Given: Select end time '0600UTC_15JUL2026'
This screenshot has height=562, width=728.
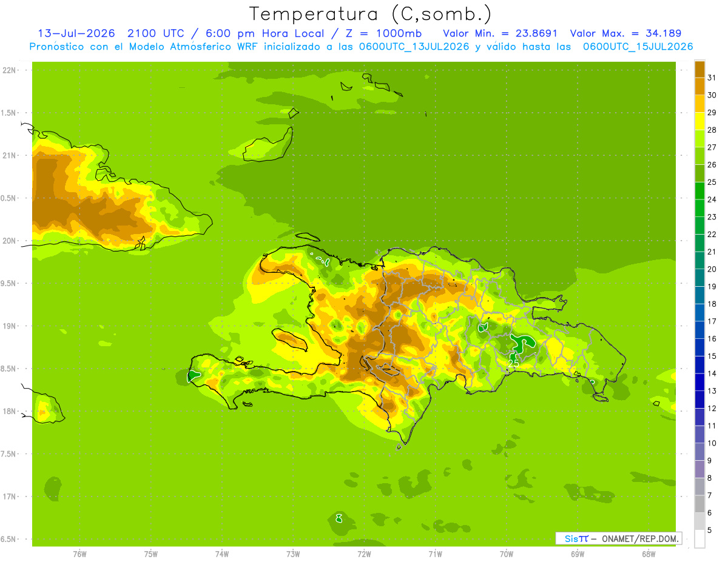Looking at the screenshot, I should (638, 46).
